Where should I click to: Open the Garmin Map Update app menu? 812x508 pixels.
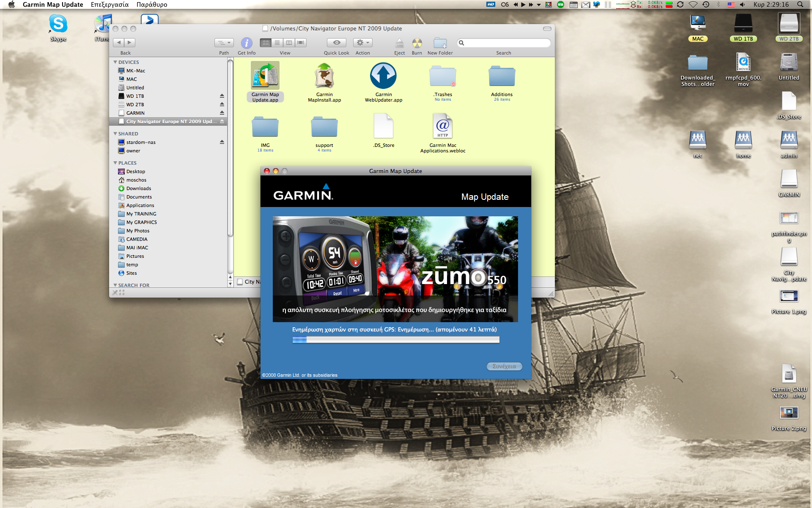pyautogui.click(x=53, y=5)
